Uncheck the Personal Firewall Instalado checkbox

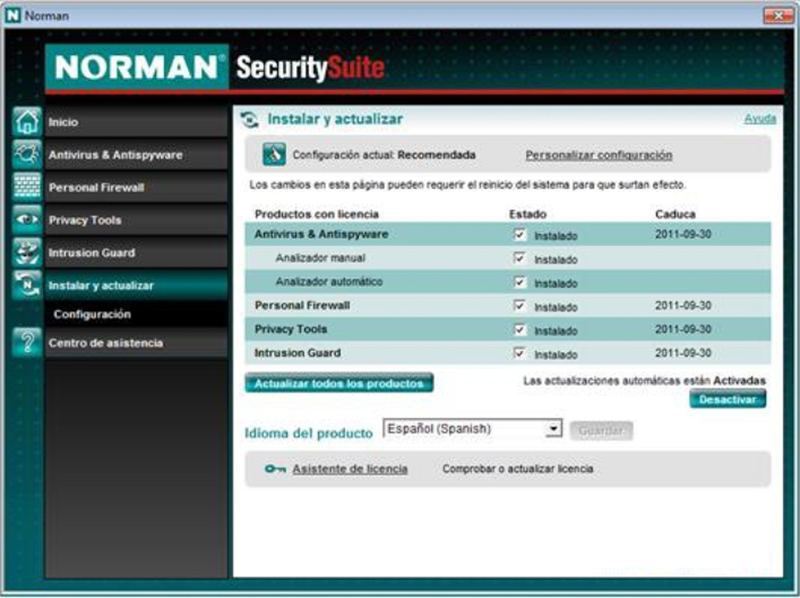(519, 306)
